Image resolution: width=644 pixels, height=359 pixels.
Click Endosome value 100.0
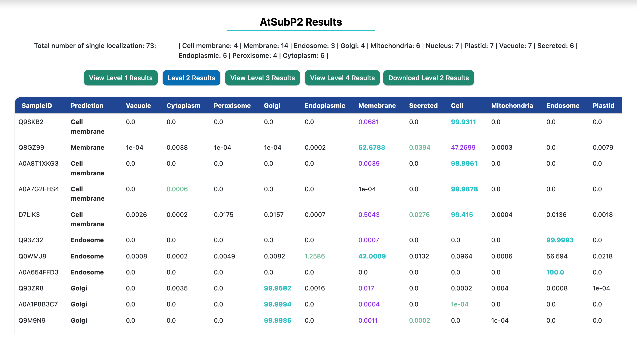[555, 272]
